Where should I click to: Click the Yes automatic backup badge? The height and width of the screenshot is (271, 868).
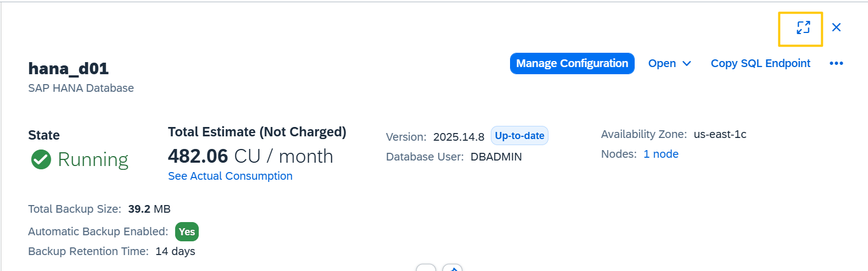[187, 231]
